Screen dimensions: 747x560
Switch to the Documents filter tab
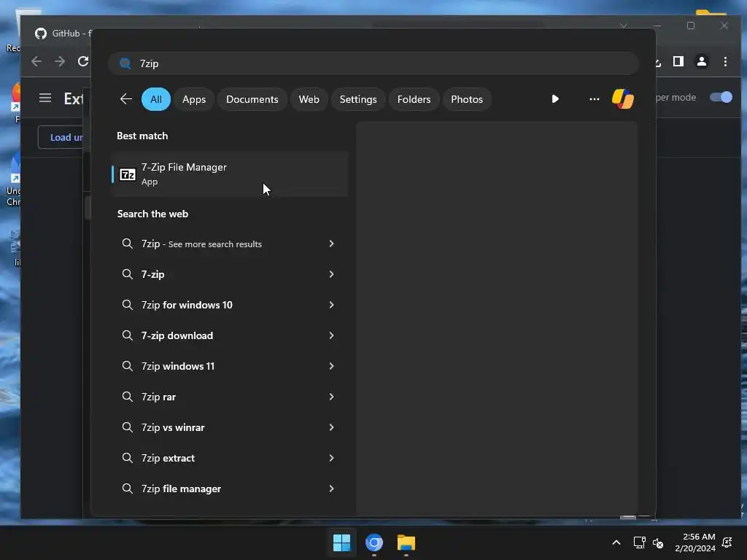[x=252, y=99]
